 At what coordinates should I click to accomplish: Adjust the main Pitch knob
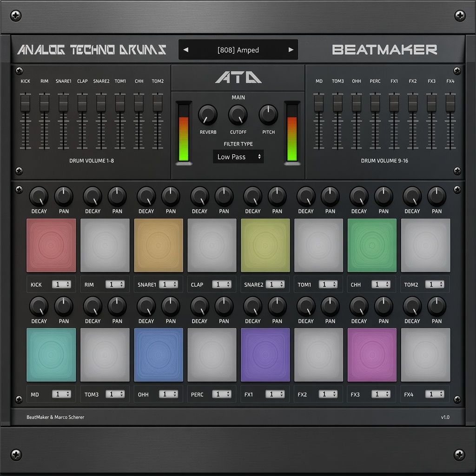[x=268, y=115]
